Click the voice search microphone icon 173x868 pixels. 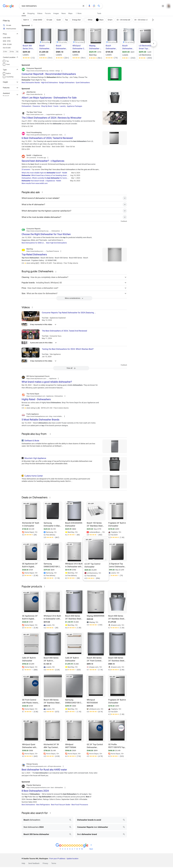[x=89, y=6]
